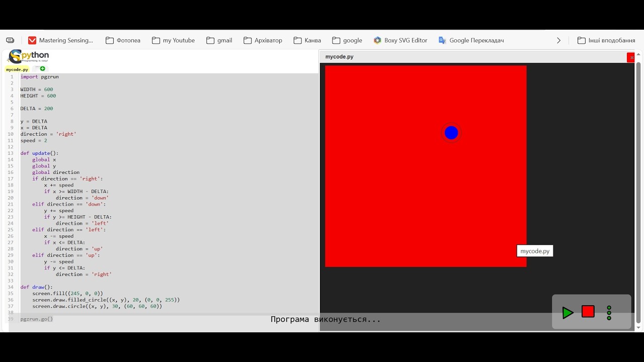644x362 pixels.
Task: Click the 'pgzrun.go()' code line
Action: click(37, 319)
